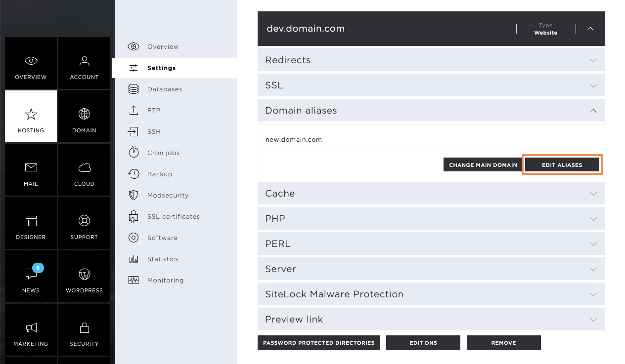Go to Overview in the hosting submenu

[163, 46]
